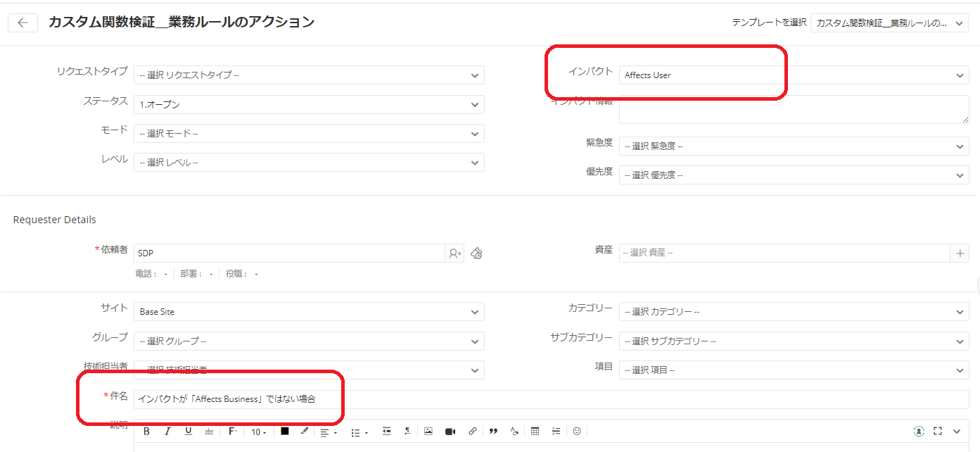Viewport: 980px width, 452px height.
Task: Insert a table in the description editor
Action: coord(535,432)
